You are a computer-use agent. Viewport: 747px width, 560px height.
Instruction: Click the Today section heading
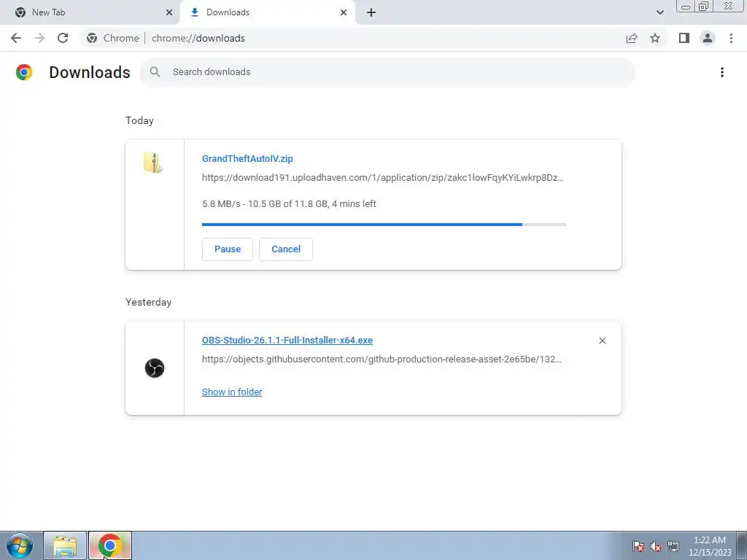pos(139,120)
